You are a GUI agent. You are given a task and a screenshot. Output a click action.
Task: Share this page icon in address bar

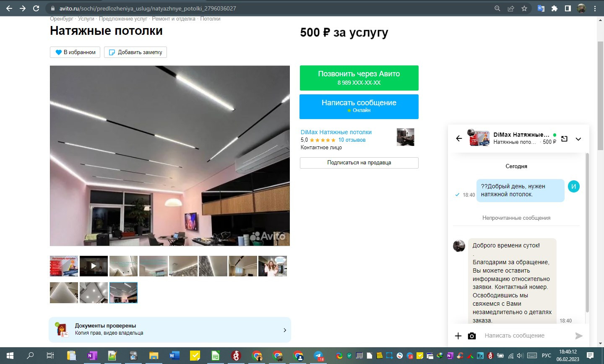511,8
